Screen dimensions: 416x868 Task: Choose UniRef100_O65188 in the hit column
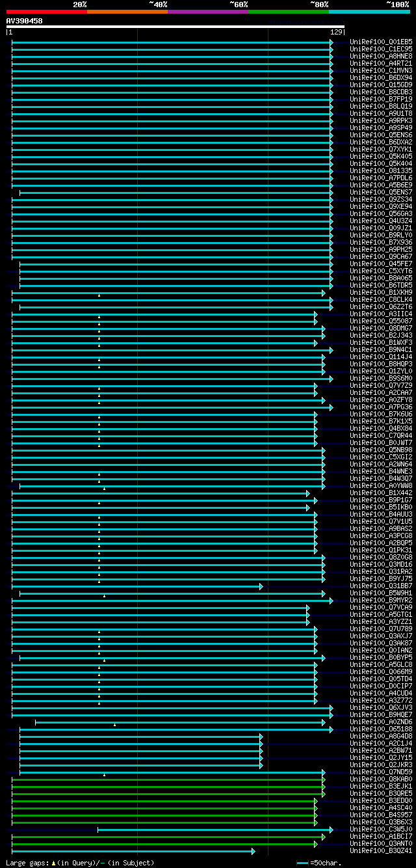pyautogui.click(x=381, y=729)
